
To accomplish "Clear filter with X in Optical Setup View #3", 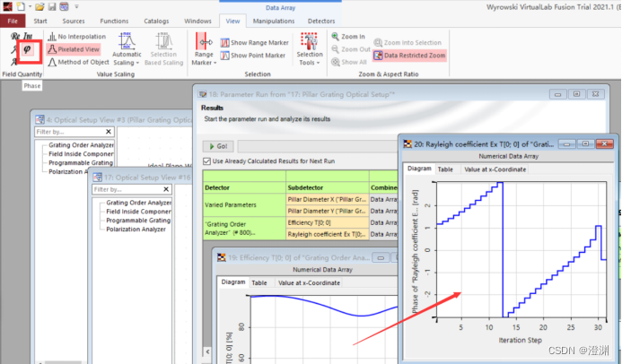I will (x=109, y=132).
